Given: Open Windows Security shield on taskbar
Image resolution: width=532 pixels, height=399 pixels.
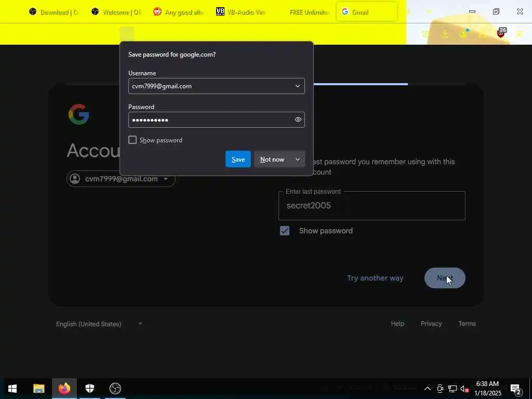Looking at the screenshot, I should [89, 389].
